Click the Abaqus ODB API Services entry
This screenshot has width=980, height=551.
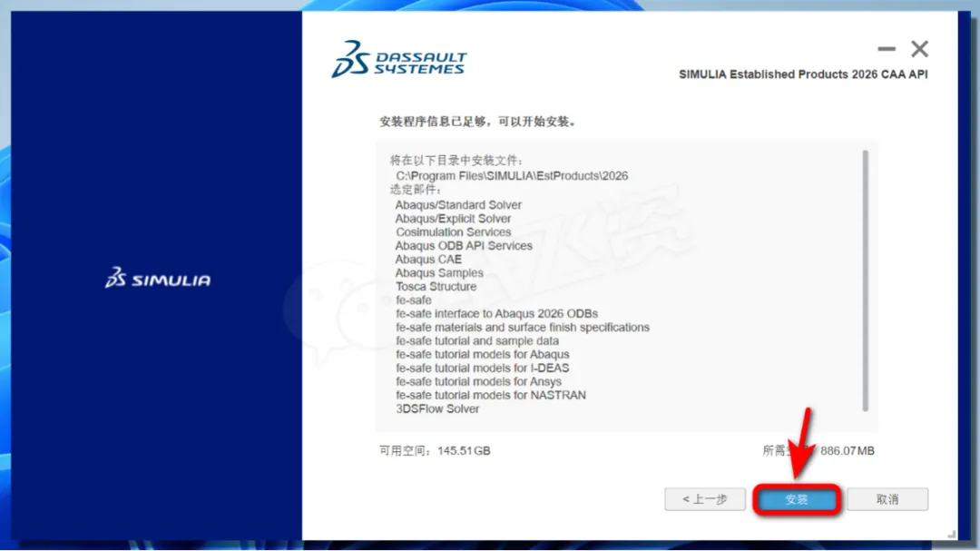pyautogui.click(x=464, y=246)
